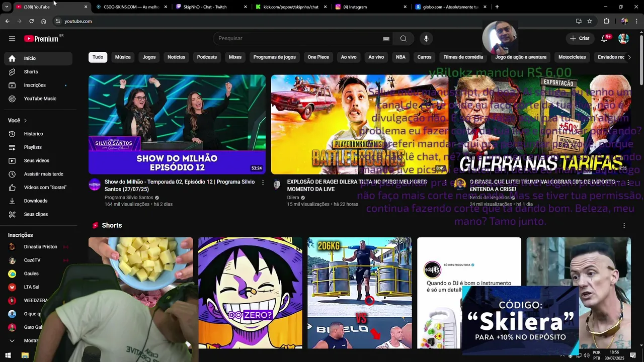This screenshot has width=644, height=362.
Task: Open the 206KG Short thumbnail
Action: (360, 293)
